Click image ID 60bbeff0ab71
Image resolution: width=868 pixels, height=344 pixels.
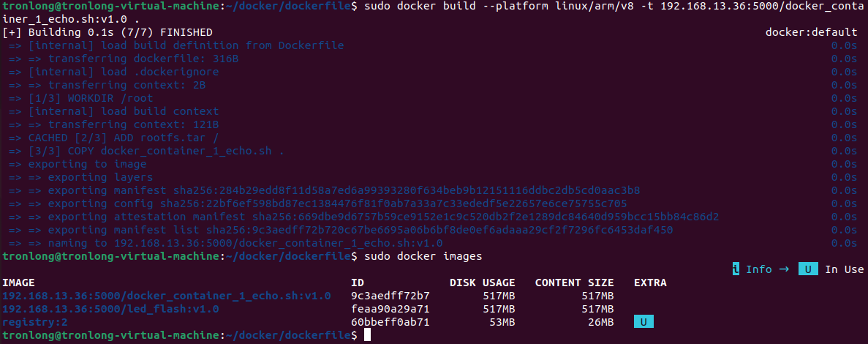[x=390, y=322]
